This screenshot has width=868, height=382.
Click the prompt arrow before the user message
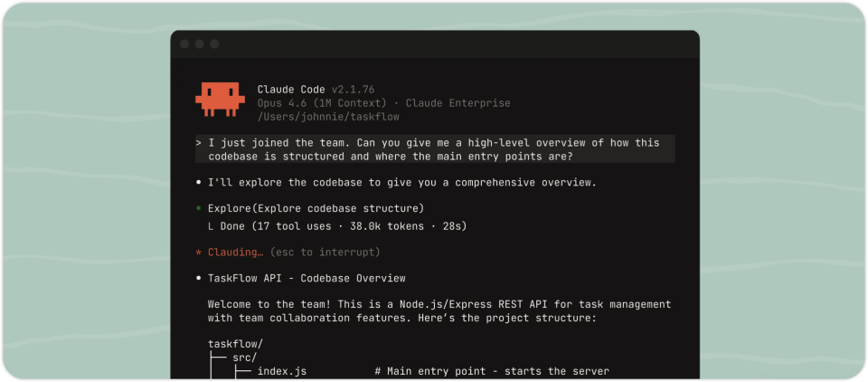tap(198, 143)
